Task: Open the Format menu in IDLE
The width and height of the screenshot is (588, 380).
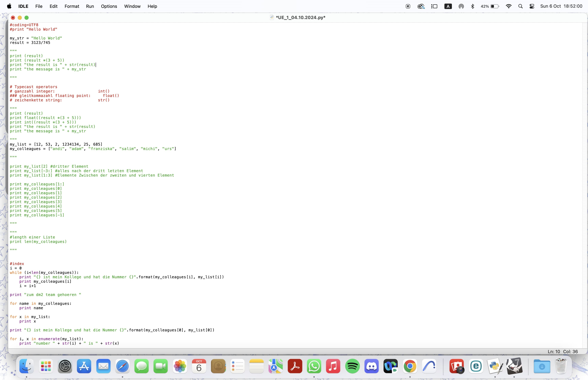Action: [72, 6]
